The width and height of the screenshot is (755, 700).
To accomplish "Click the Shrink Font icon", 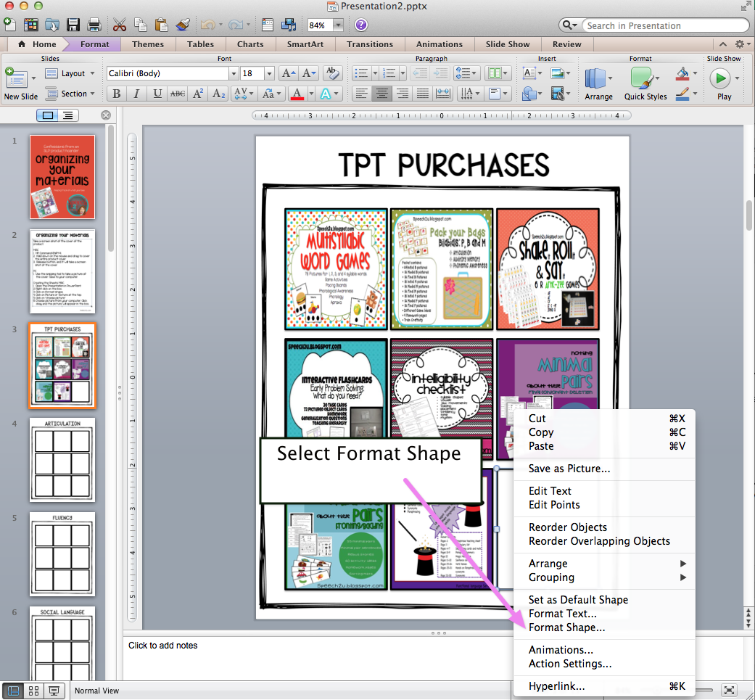I will click(x=308, y=73).
